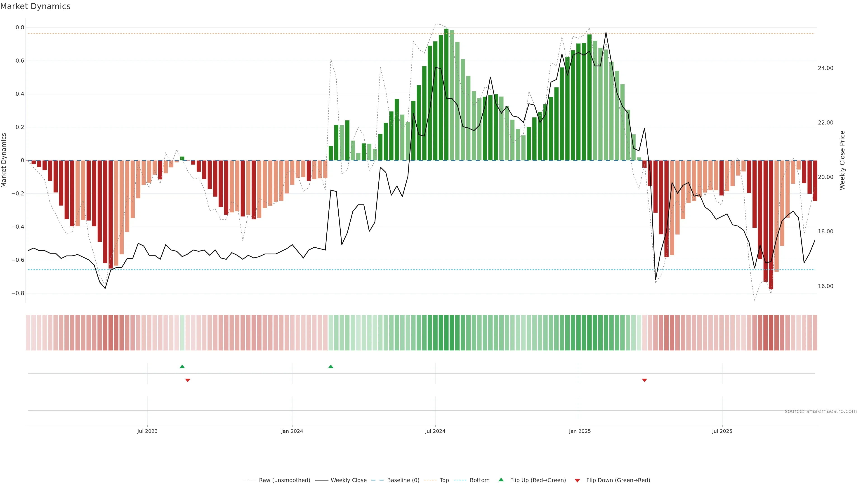Click the first green flip-up marker after Jul 2023
This screenshot has width=868, height=488.
pyautogui.click(x=182, y=366)
